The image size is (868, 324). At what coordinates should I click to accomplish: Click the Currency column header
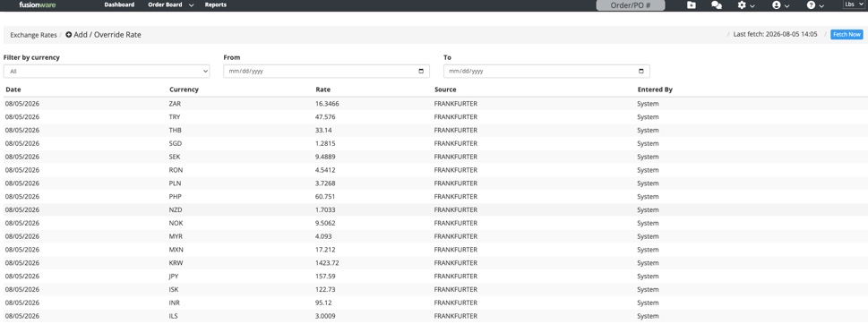coord(184,90)
